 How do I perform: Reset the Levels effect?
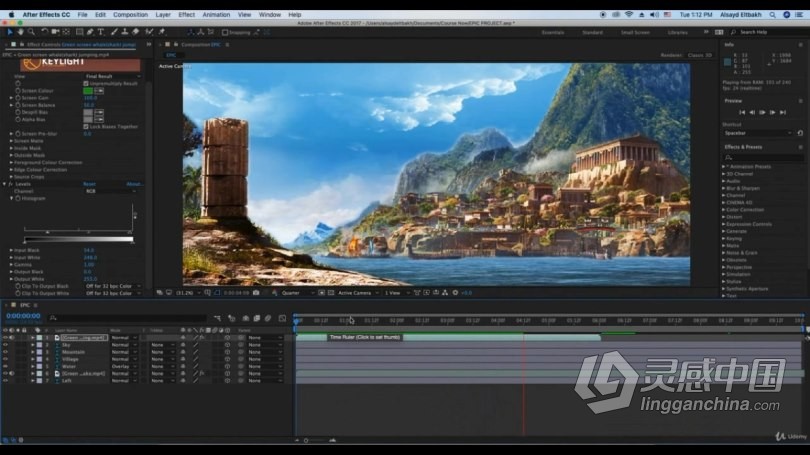tap(89, 184)
